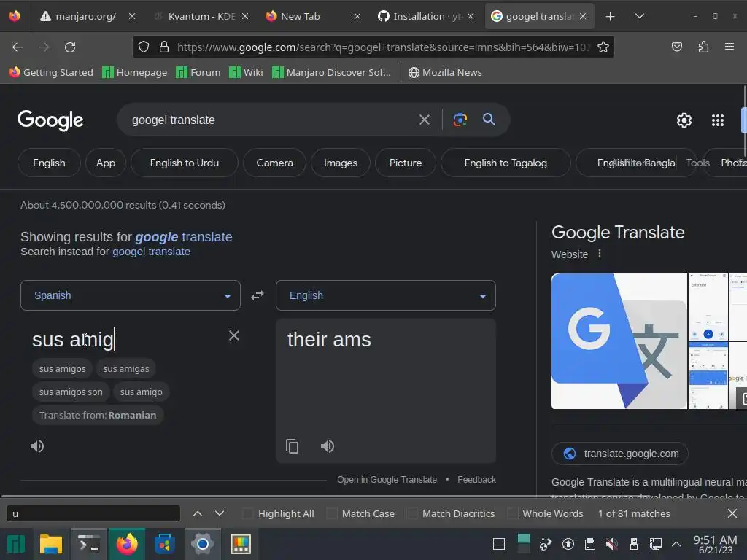Viewport: 747px width, 560px height.
Task: Bookmark this page with the star icon
Action: point(603,47)
